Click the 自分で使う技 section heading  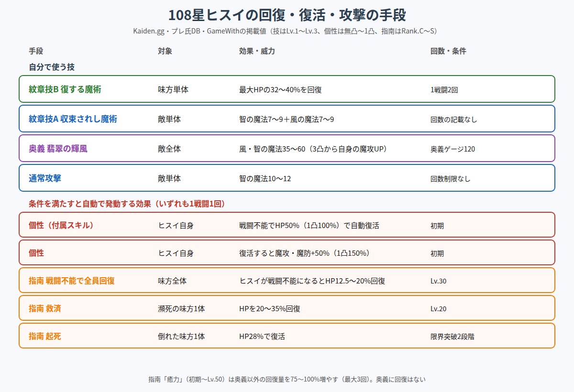pyautogui.click(x=52, y=67)
